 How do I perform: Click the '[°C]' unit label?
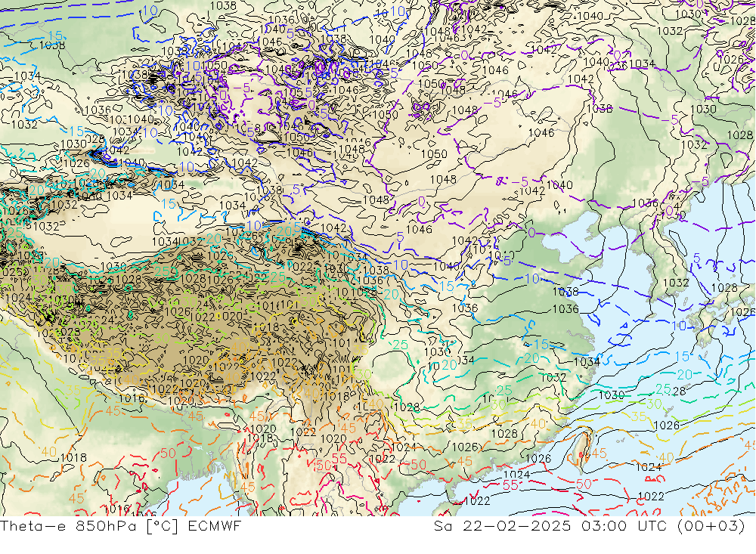pos(162,526)
